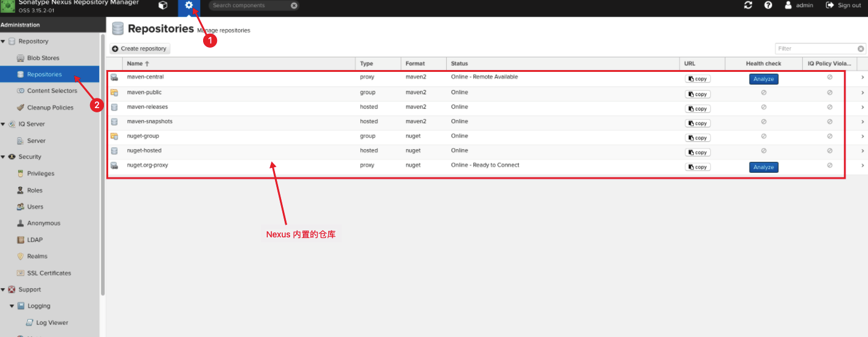Viewport: 868px width, 337px height.
Task: Open nuget.org-proxy row chevron
Action: point(863,165)
